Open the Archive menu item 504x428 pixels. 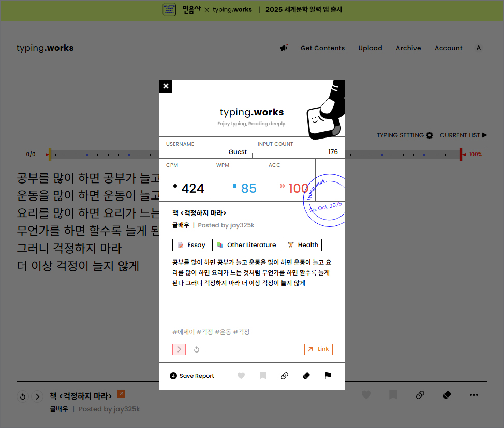click(x=408, y=48)
